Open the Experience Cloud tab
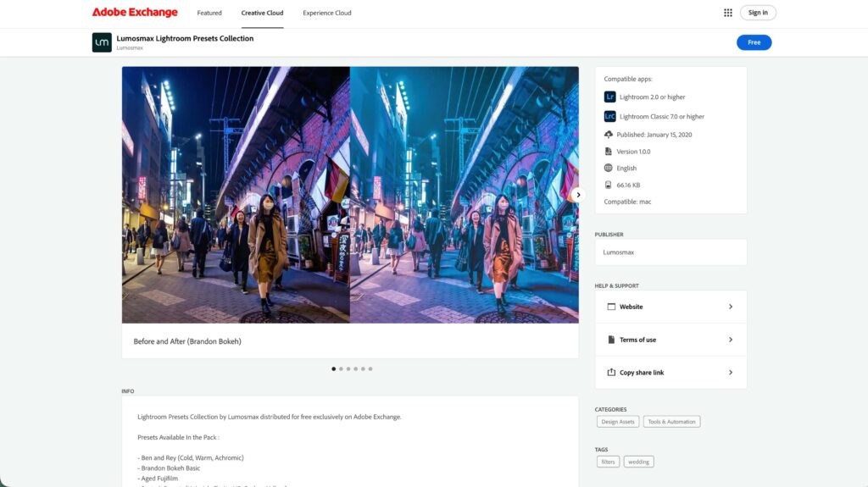Screen dimensions: 868x487 pyautogui.click(x=326, y=13)
